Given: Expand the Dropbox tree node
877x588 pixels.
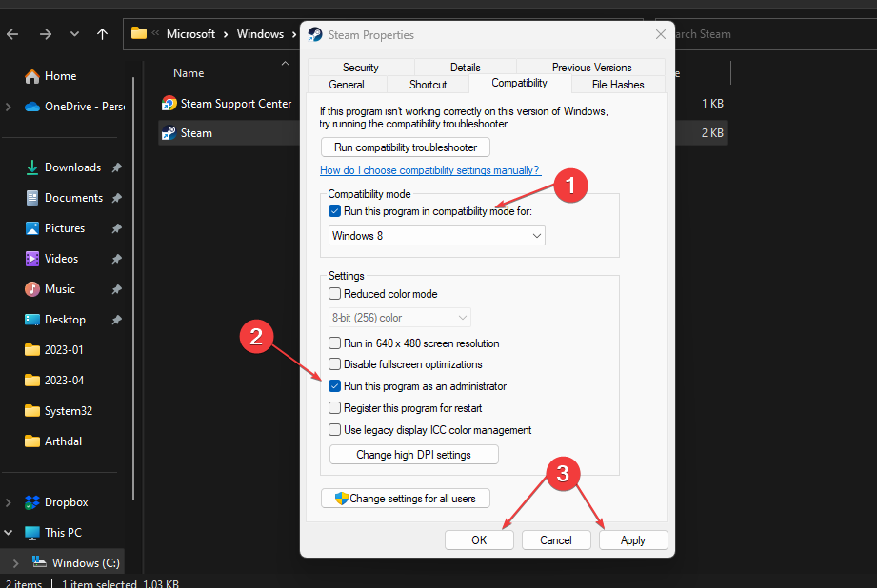Looking at the screenshot, I should click(x=9, y=502).
